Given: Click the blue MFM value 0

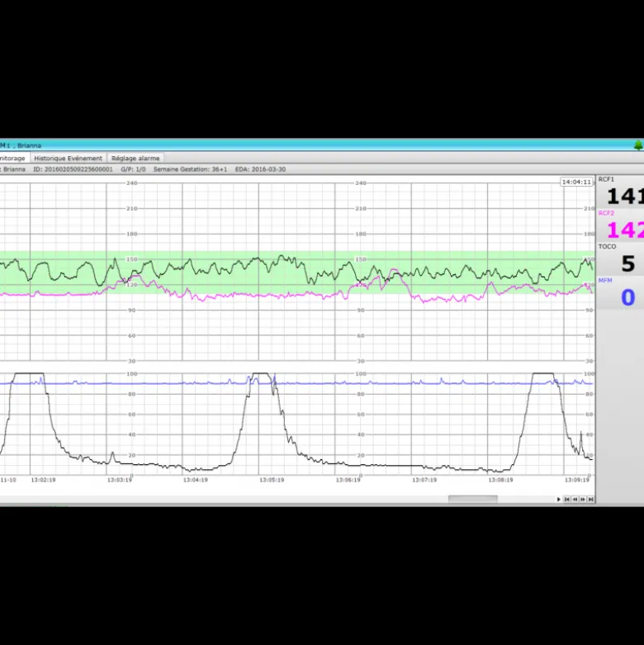Looking at the screenshot, I should tap(628, 297).
